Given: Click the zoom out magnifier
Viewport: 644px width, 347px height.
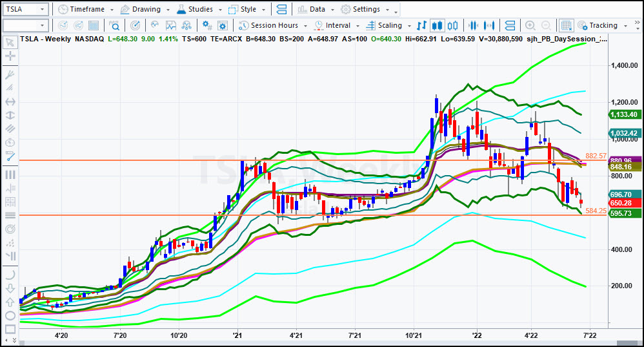Looking at the screenshot, I should (546, 25).
